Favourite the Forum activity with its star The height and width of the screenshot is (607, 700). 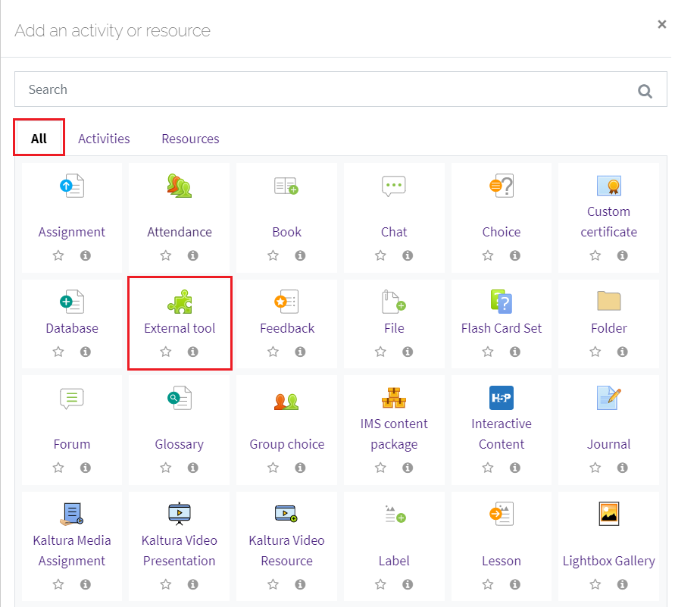[x=58, y=468]
